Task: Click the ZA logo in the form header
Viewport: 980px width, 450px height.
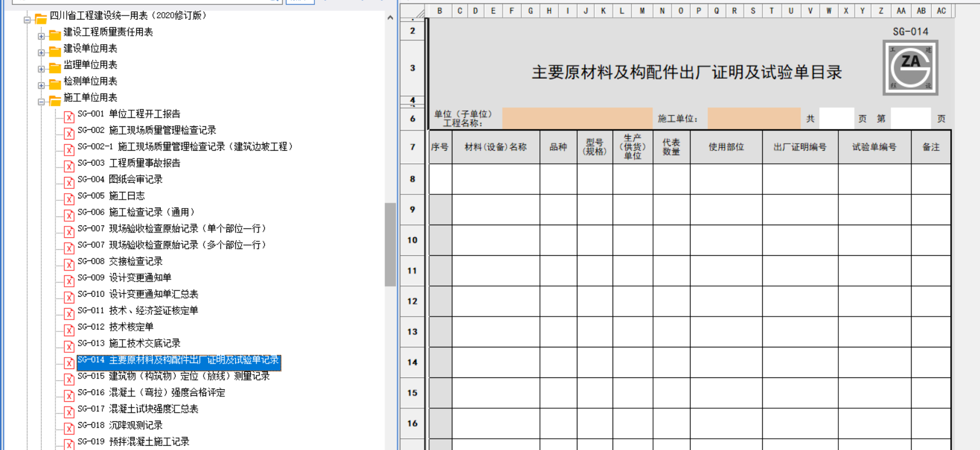Action: [x=910, y=68]
